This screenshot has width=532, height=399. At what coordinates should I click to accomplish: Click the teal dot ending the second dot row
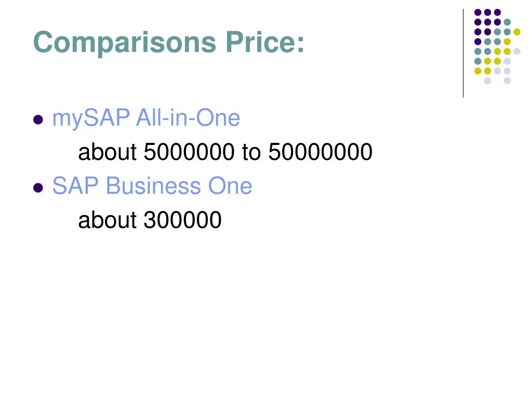click(x=507, y=22)
